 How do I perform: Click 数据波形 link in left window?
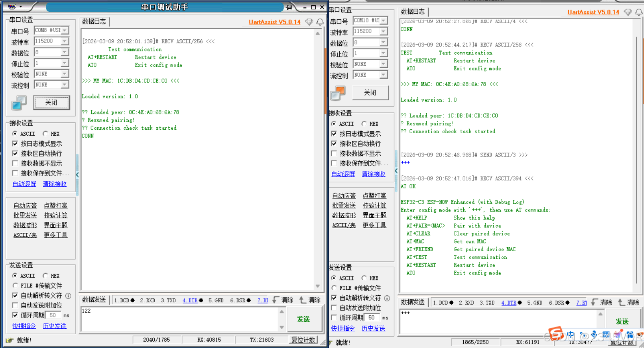(x=25, y=225)
